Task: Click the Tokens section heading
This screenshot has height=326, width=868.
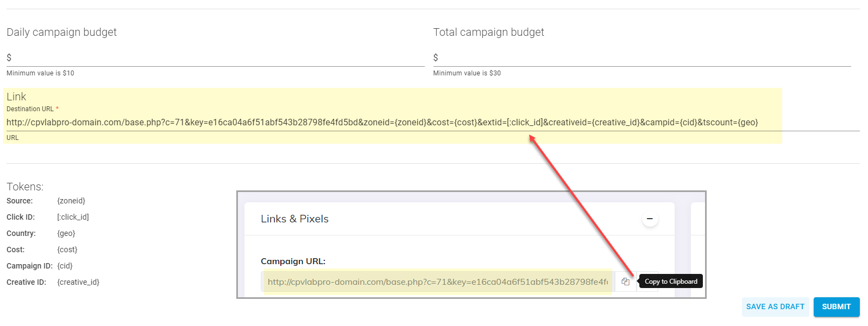Action: tap(25, 187)
